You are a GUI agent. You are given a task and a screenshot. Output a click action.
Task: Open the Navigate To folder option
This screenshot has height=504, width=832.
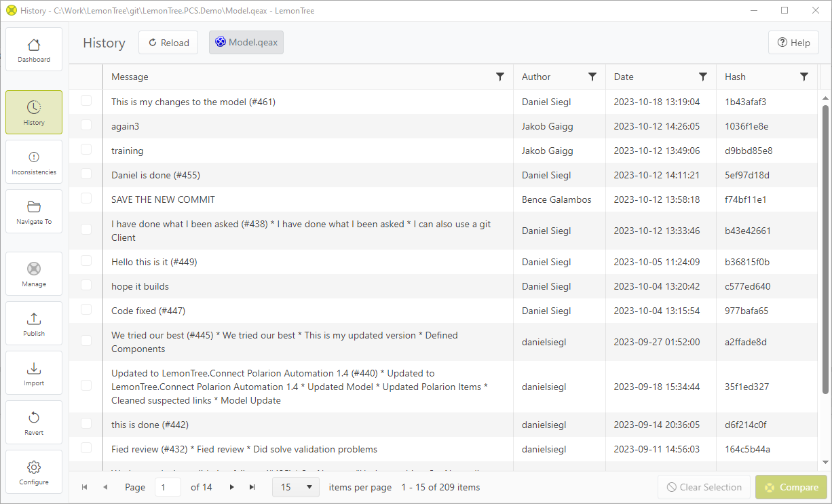(34, 212)
